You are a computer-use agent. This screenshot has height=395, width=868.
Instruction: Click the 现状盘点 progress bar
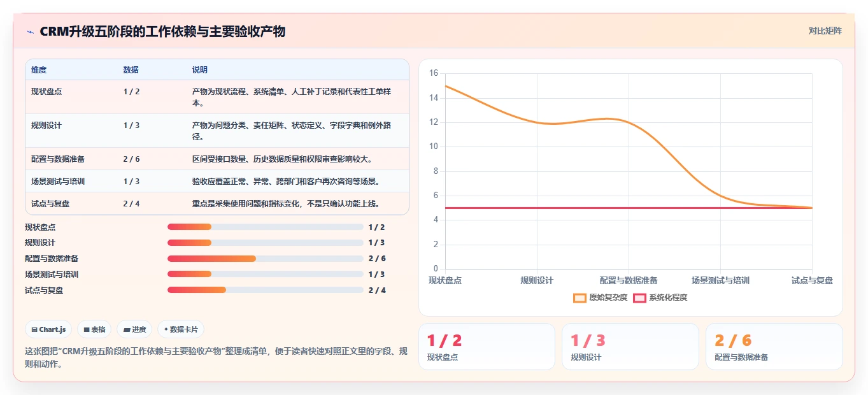click(266, 227)
